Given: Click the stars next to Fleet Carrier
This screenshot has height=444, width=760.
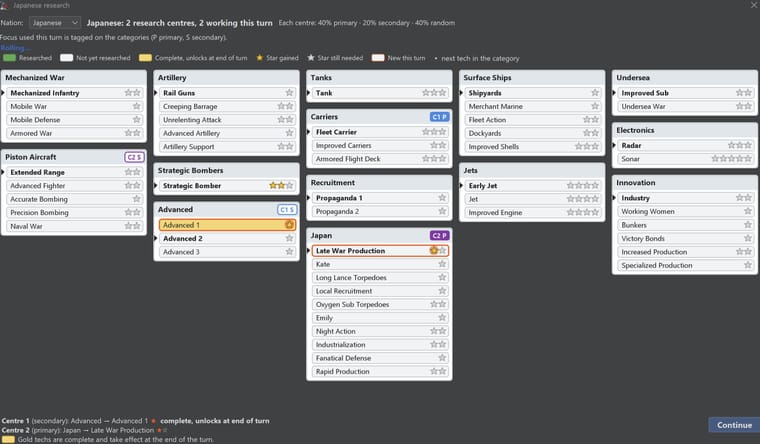Looking at the screenshot, I should pyautogui.click(x=434, y=132).
